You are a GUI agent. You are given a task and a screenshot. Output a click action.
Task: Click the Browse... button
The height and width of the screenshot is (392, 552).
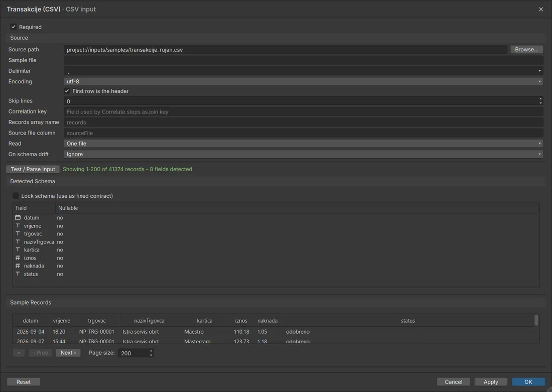526,49
